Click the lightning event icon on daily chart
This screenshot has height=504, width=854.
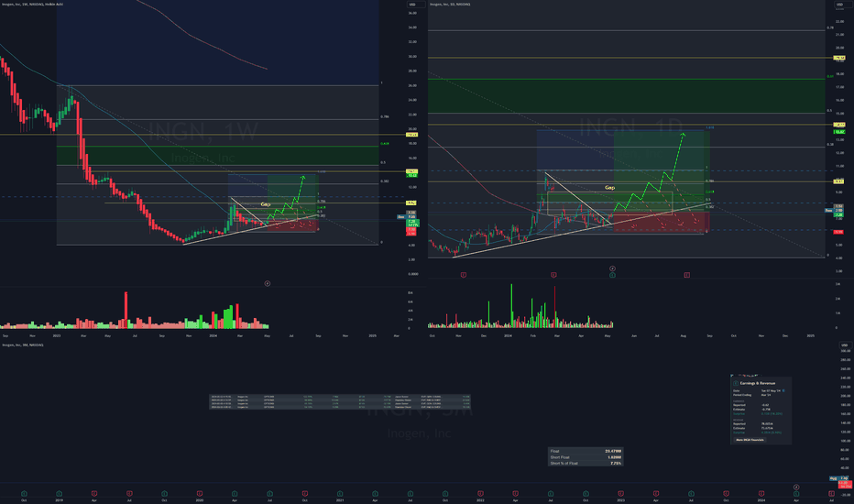612,268
